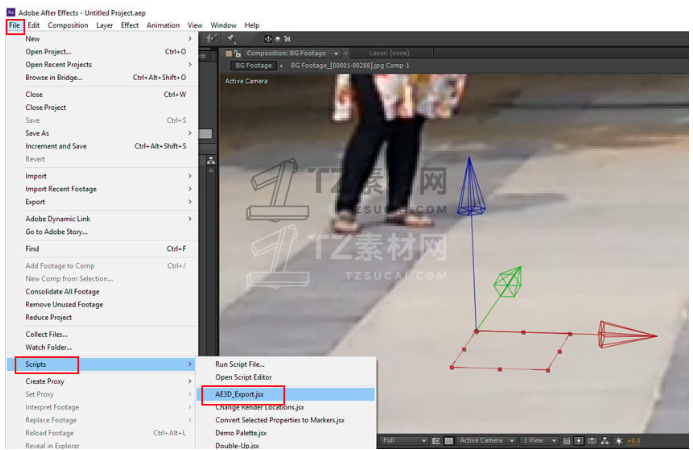Image resolution: width=693 pixels, height=450 pixels.
Task: Select the Layer: (none) tab
Action: click(x=389, y=53)
